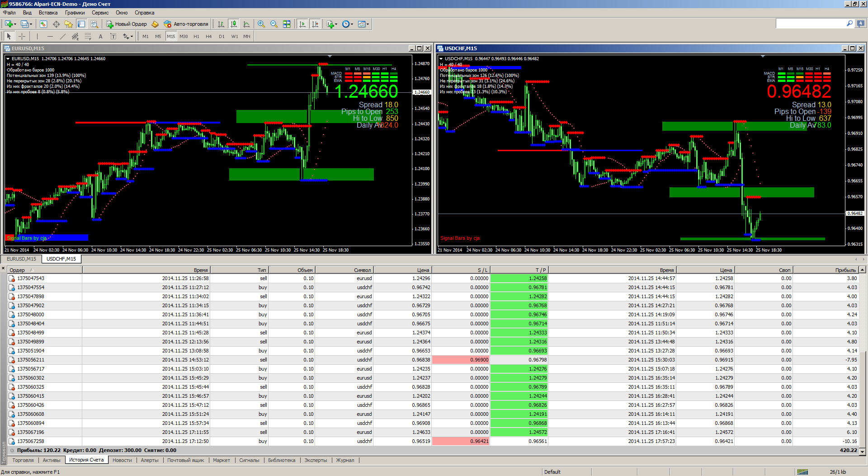
Task: Select the Fibonacci retracement tool
Action: [x=88, y=36]
